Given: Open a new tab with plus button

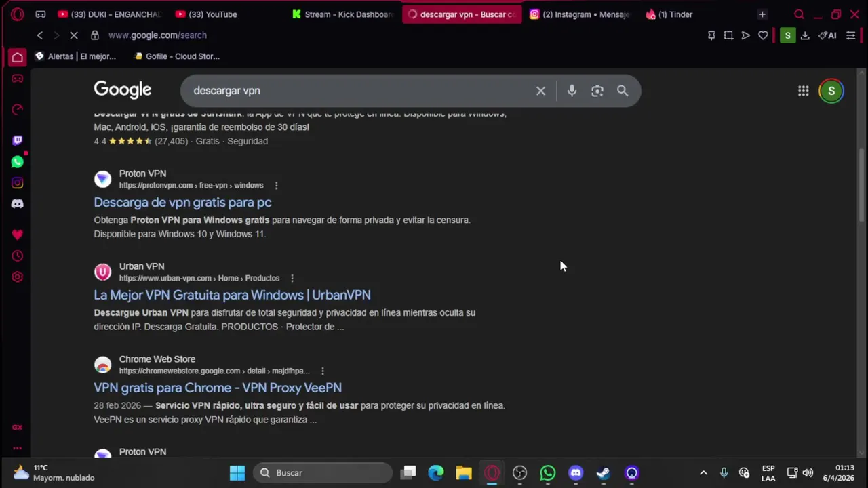Looking at the screenshot, I should point(762,14).
